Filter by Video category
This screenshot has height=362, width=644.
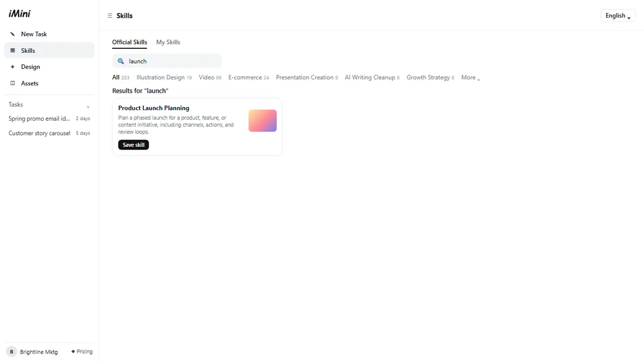pos(210,77)
